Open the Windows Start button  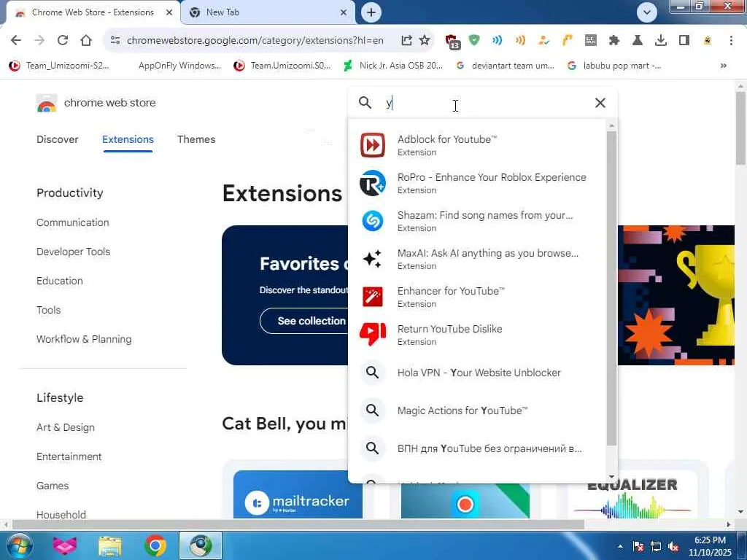(18, 545)
